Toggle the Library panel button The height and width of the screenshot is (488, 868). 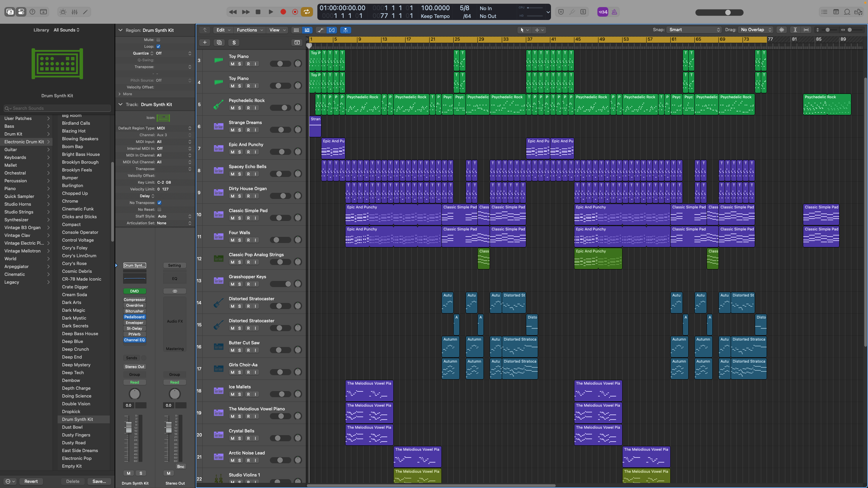10,12
